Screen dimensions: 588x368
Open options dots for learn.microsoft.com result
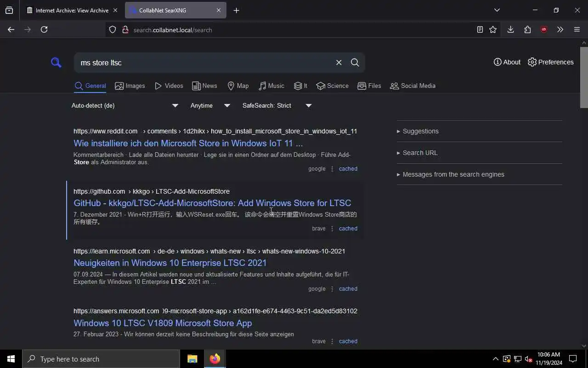[x=332, y=289]
